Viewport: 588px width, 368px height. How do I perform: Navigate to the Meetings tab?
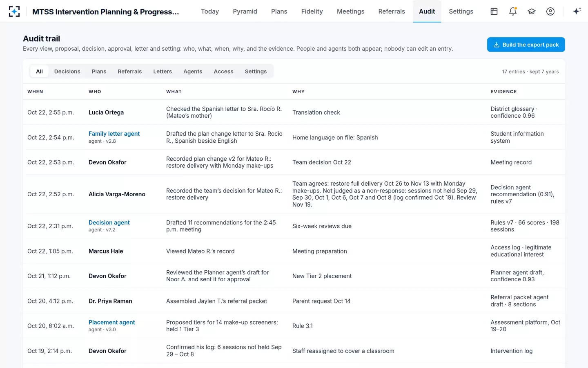coord(350,11)
